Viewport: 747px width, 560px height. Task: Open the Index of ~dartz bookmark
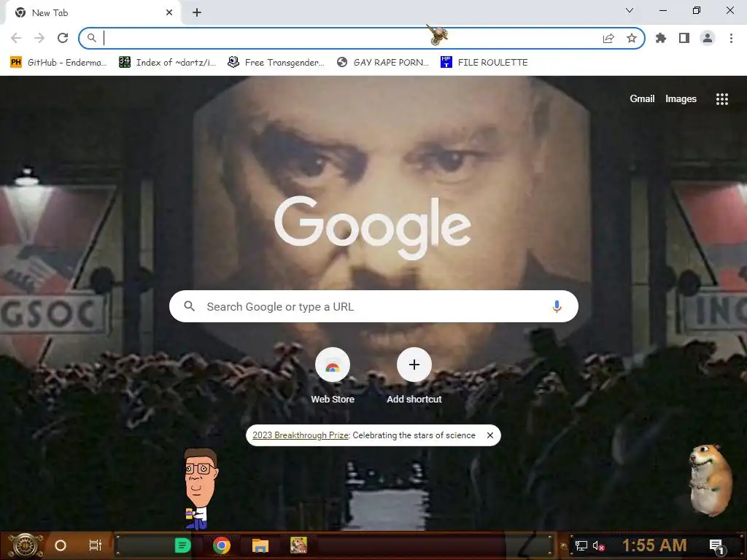point(168,63)
